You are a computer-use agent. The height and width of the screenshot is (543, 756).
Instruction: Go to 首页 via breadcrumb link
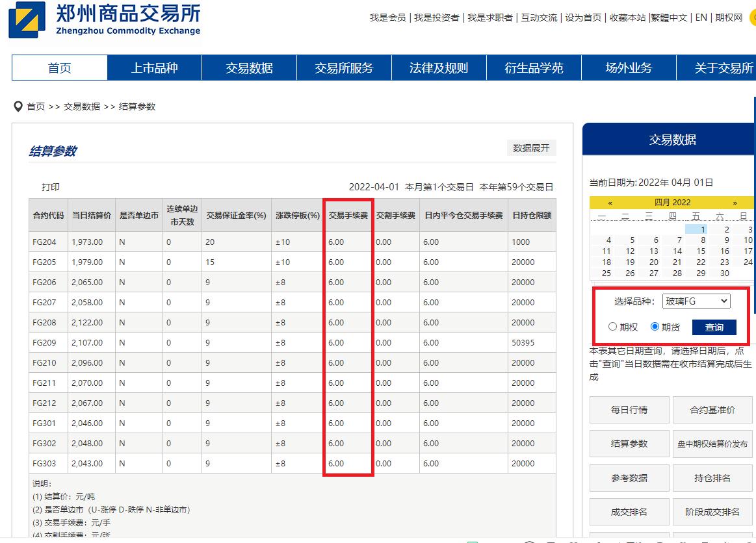[x=34, y=106]
